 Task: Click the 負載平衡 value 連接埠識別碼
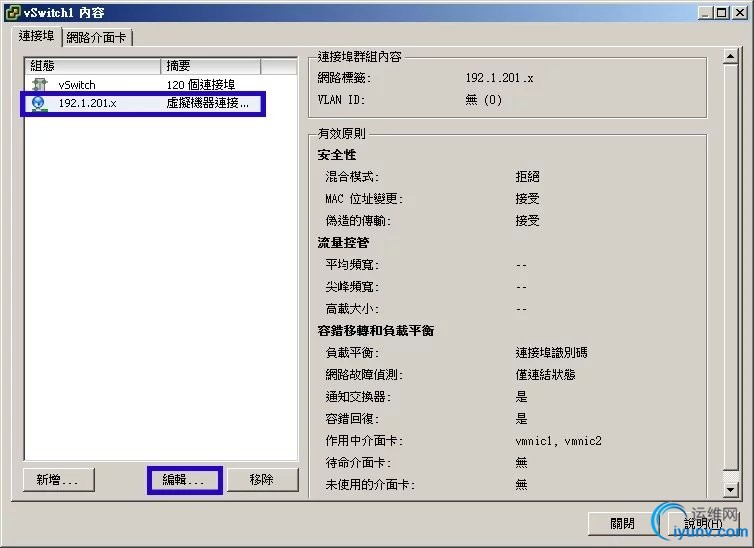point(552,353)
